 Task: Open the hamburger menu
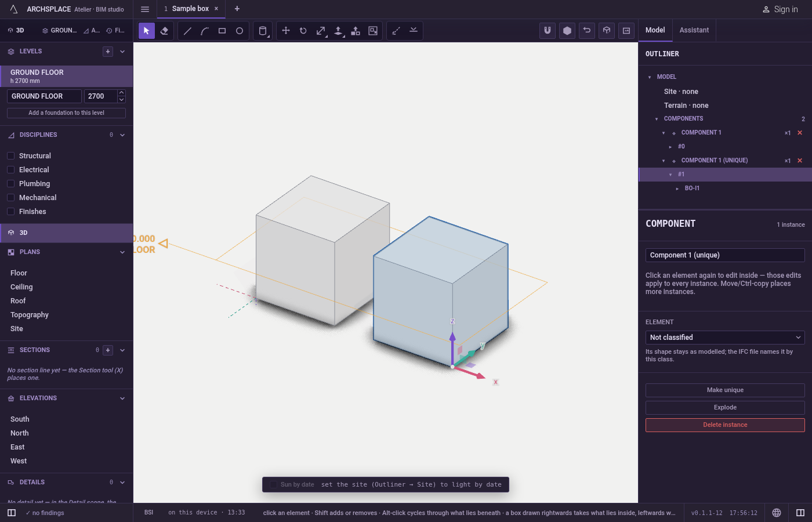[x=145, y=9]
